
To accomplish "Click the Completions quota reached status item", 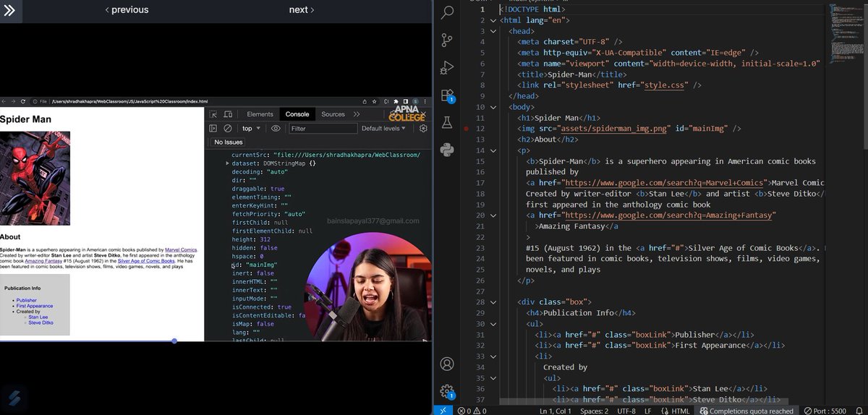I will click(746, 411).
